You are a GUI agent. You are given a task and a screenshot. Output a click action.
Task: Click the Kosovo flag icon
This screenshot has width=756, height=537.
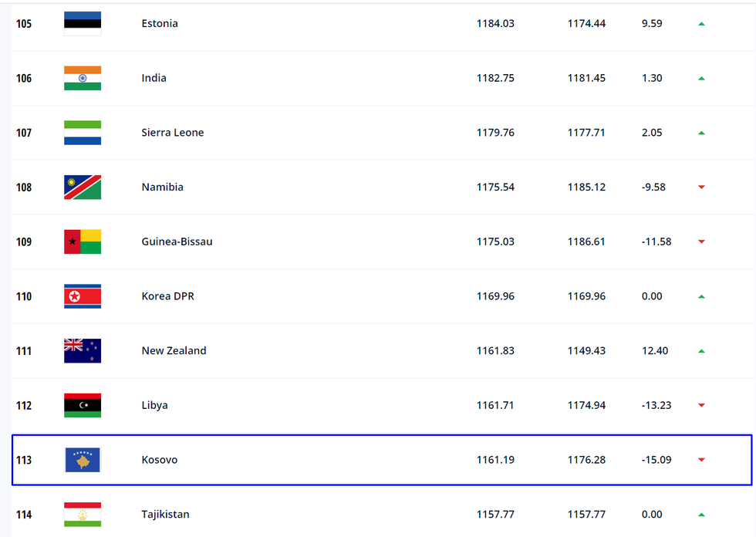point(83,460)
